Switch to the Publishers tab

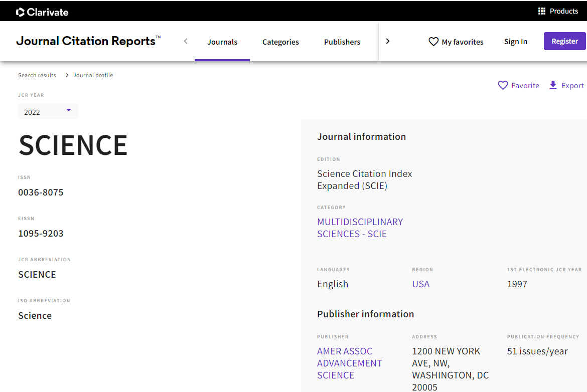[x=342, y=42]
